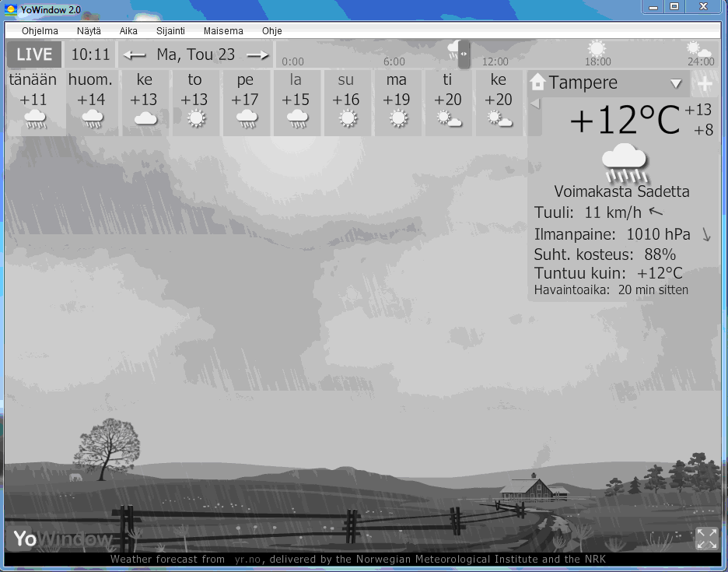The image size is (728, 572).
Task: Select the last ke +20 forecast day
Action: click(499, 104)
